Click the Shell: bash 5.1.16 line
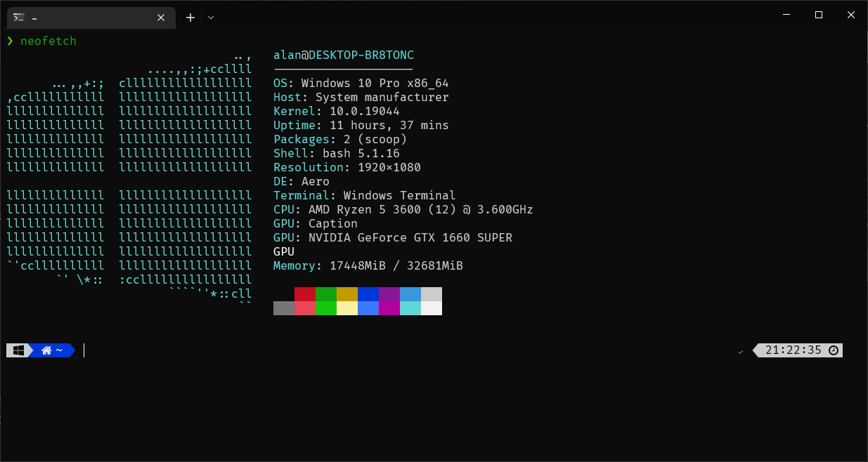This screenshot has width=868, height=462. coord(337,154)
